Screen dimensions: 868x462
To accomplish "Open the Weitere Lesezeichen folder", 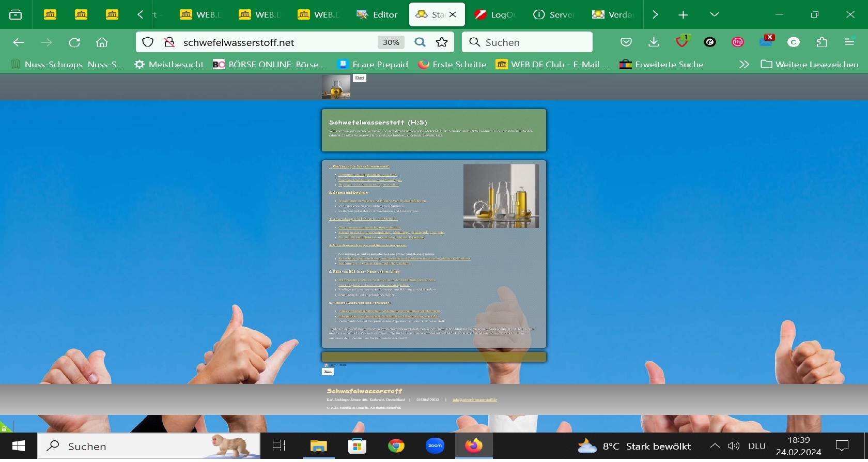I will [810, 64].
